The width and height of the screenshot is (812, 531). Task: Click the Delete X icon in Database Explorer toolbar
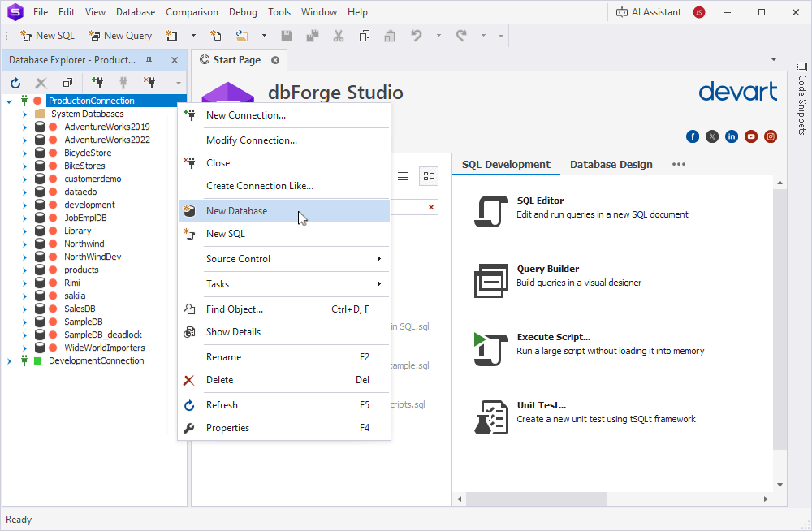coord(41,83)
